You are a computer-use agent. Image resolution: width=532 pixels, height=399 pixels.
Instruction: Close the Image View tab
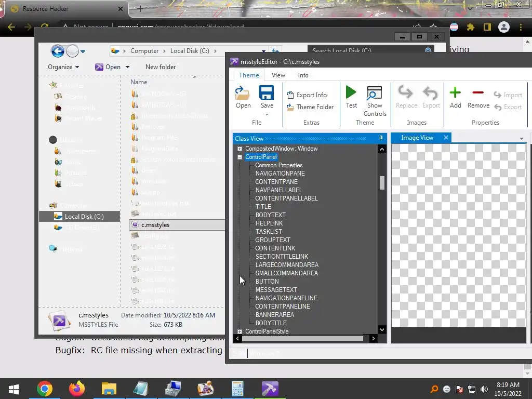pyautogui.click(x=446, y=137)
